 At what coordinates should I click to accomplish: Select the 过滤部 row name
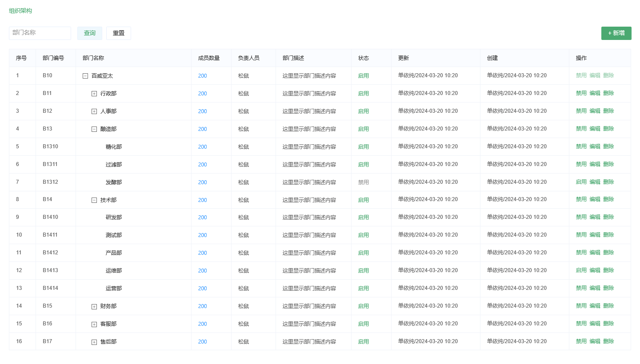coord(114,165)
